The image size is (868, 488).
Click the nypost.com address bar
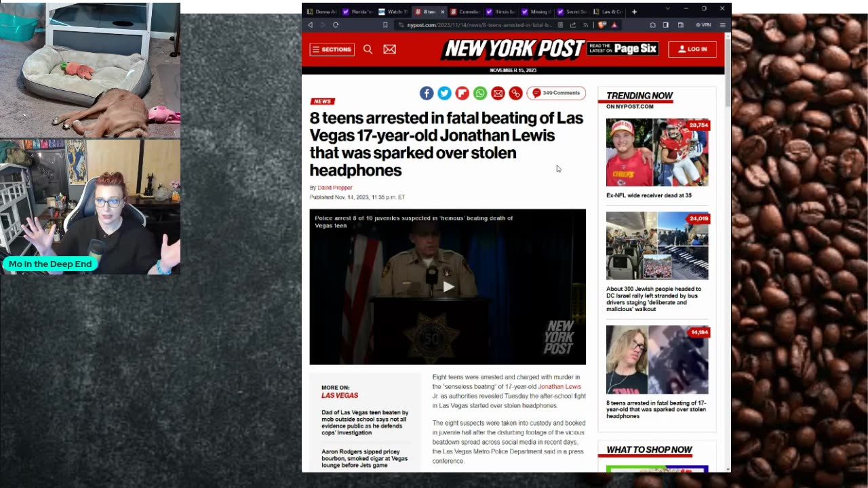pyautogui.click(x=480, y=25)
